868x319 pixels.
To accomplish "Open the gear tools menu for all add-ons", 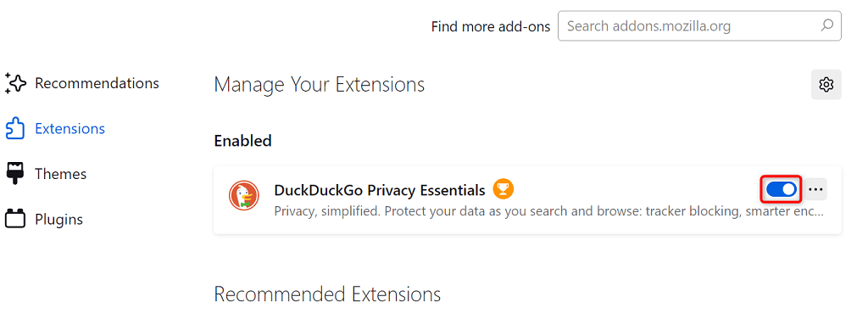I will (826, 85).
